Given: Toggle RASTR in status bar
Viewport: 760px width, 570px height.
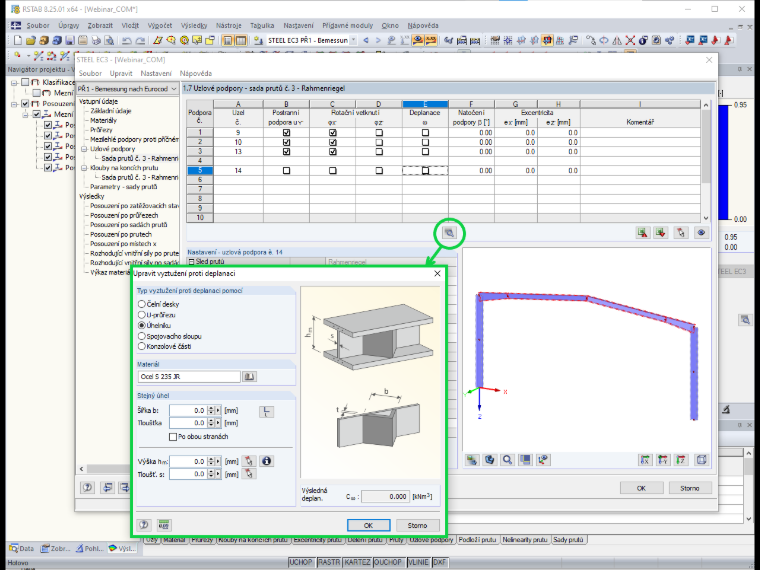Looking at the screenshot, I should (329, 562).
